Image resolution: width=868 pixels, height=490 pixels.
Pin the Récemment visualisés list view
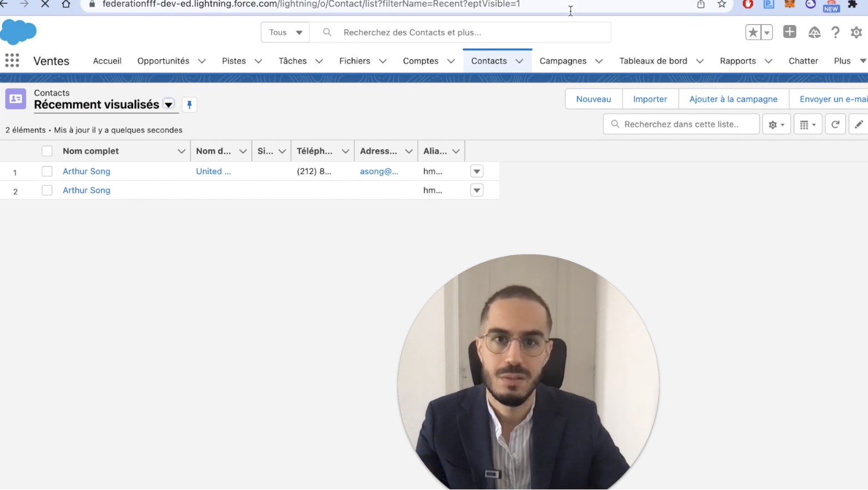190,105
